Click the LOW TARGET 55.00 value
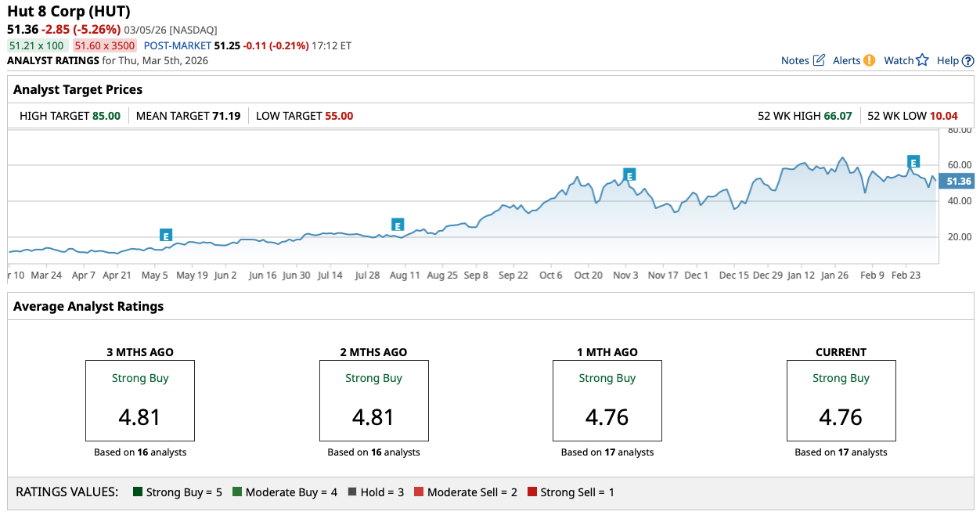The image size is (980, 515). 339,116
